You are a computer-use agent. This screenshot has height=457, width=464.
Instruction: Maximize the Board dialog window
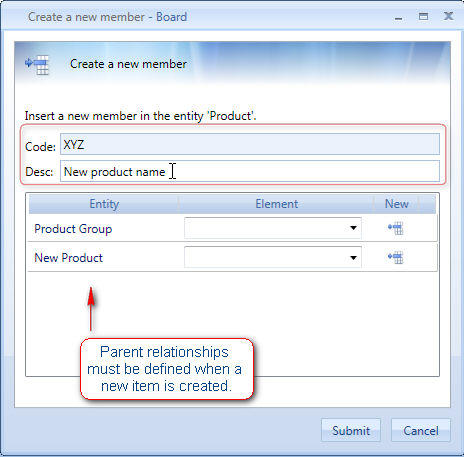click(x=423, y=16)
